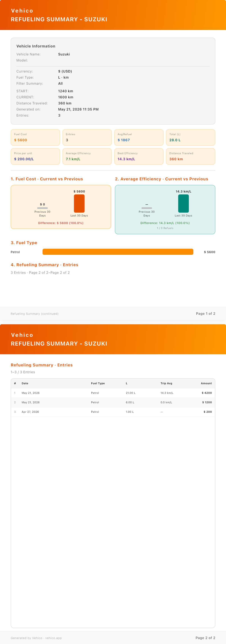Viewport: 226px width, 644px height.
Task: Click the "Page 1 of 2" footer
Action: [x=205, y=313]
